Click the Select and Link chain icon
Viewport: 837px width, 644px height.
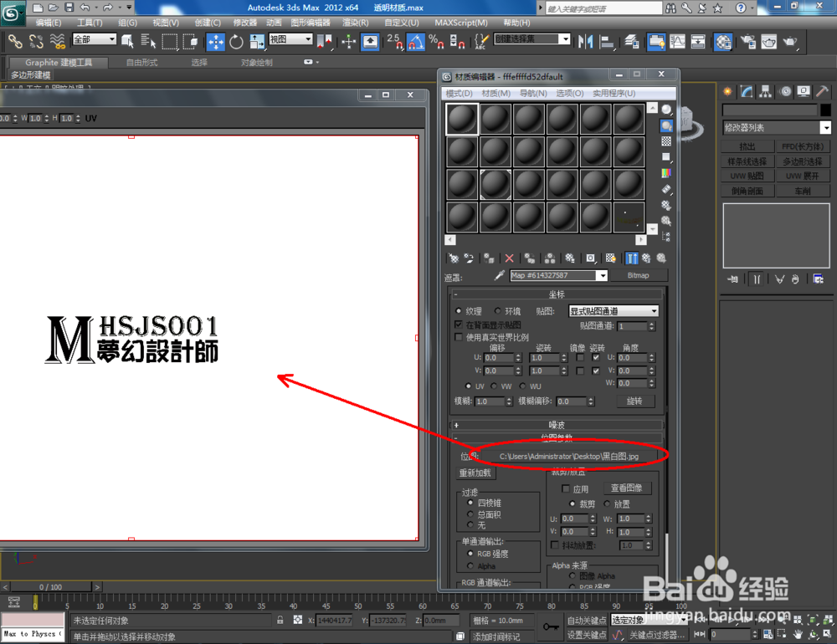tap(14, 41)
